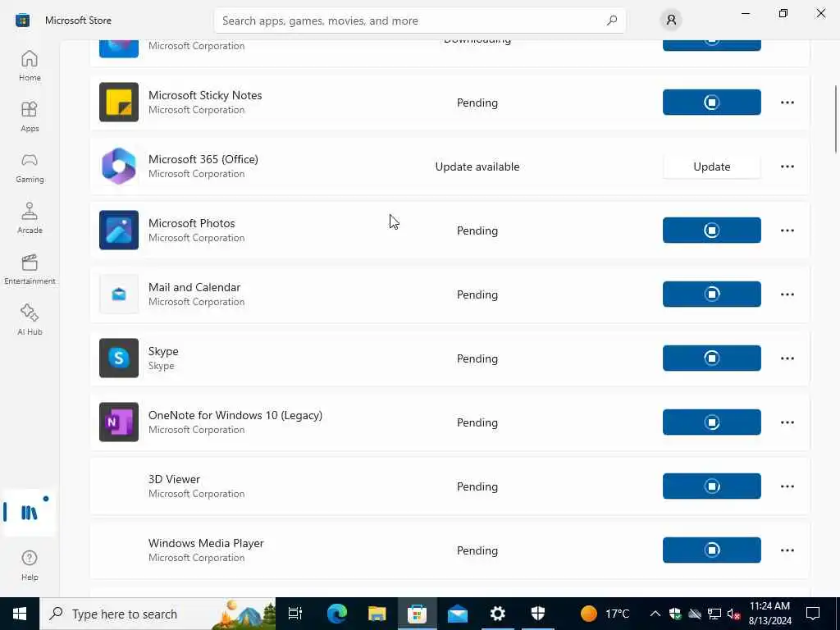Click the OneNote for Windows 10 icon
The height and width of the screenshot is (630, 840).
(x=119, y=422)
